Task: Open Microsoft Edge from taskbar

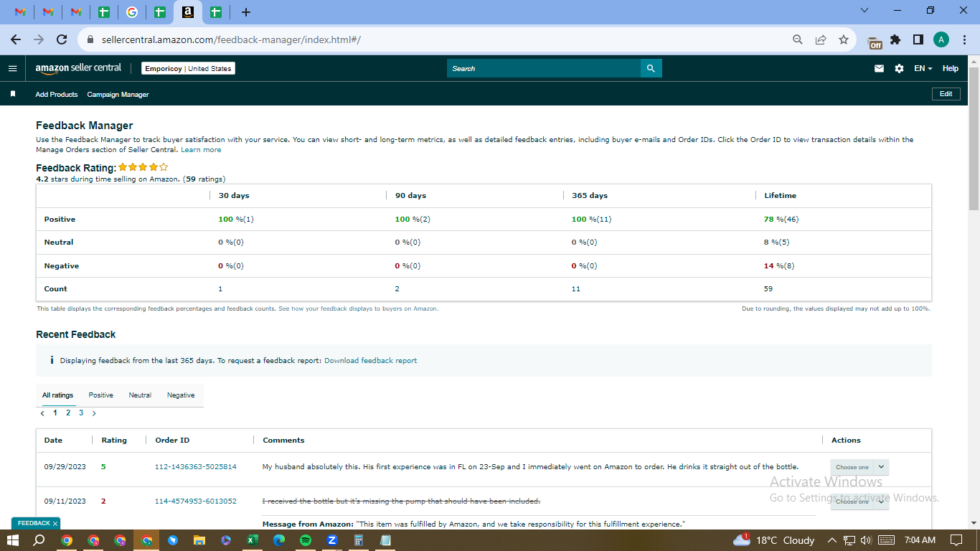Action: (278, 540)
